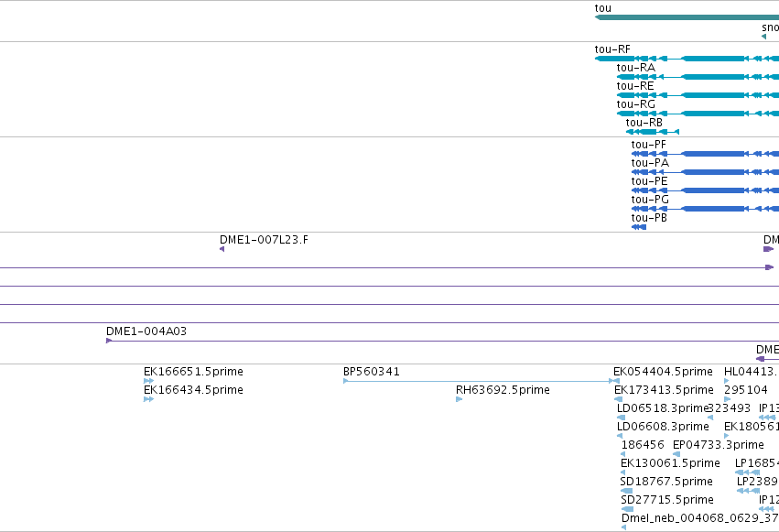Click the EK130061.5prime EST label

coord(670,463)
